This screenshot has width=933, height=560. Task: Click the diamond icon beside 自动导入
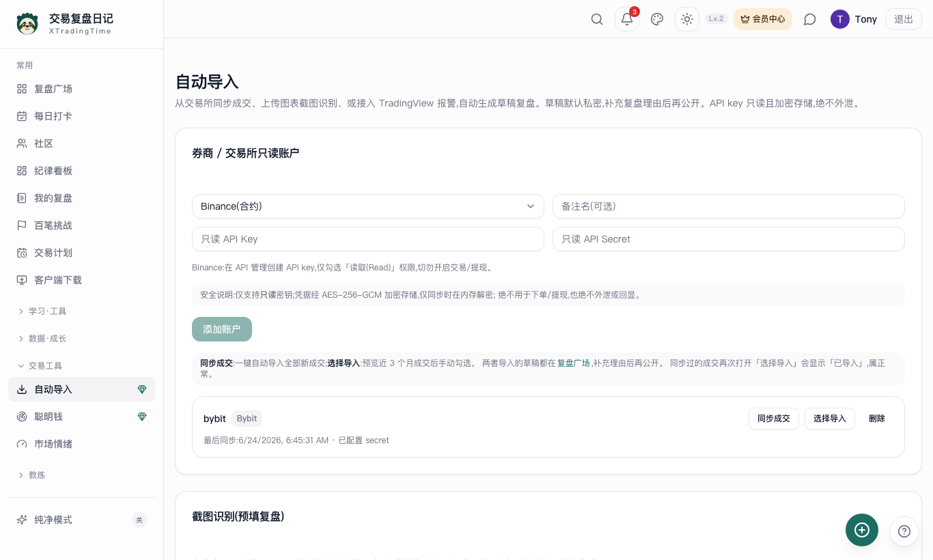(x=142, y=389)
